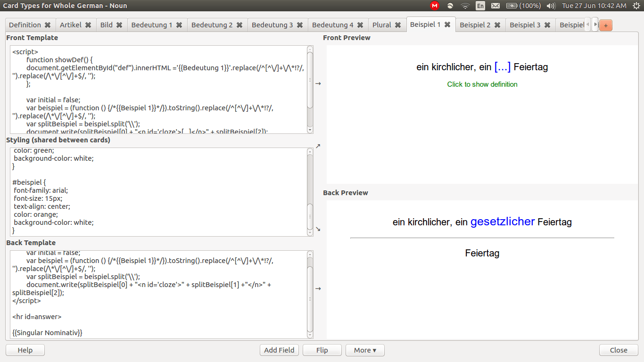Close the Bild tab with its X icon
Image resolution: width=644 pixels, height=362 pixels.
(x=119, y=25)
